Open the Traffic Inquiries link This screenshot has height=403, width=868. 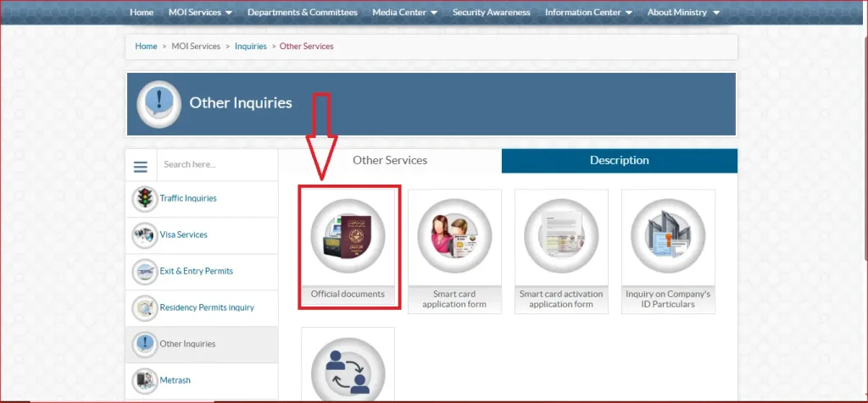click(188, 198)
